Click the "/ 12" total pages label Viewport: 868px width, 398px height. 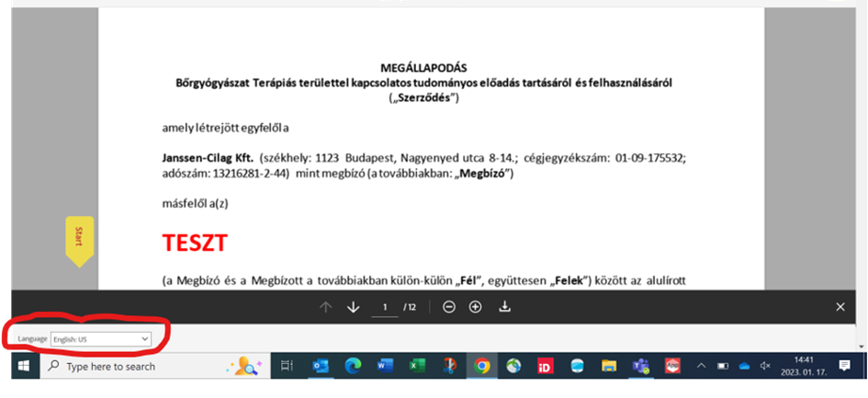coord(410,307)
